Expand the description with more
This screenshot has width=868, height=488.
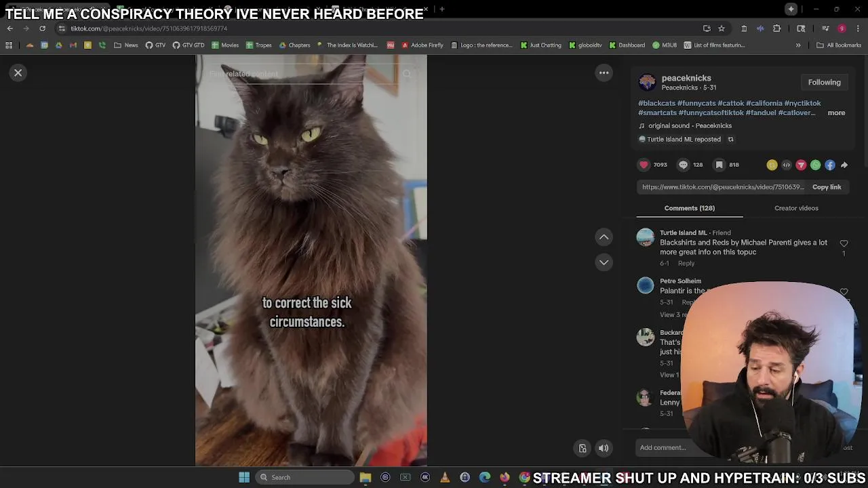(x=836, y=113)
